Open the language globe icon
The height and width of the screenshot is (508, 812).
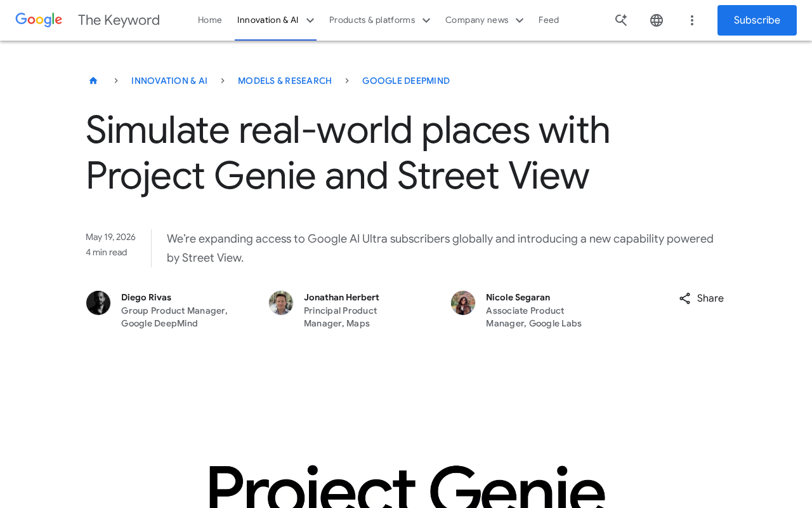coord(657,20)
